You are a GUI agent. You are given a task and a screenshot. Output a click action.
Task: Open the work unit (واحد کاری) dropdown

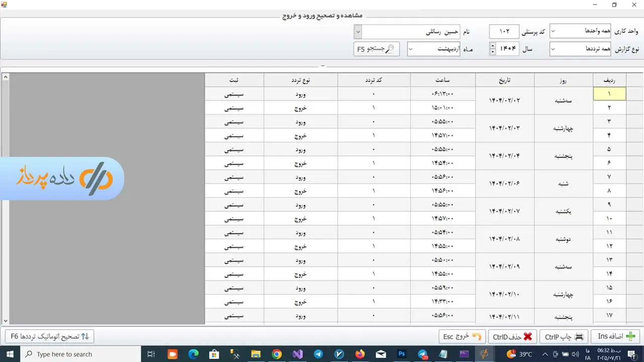pyautogui.click(x=553, y=31)
